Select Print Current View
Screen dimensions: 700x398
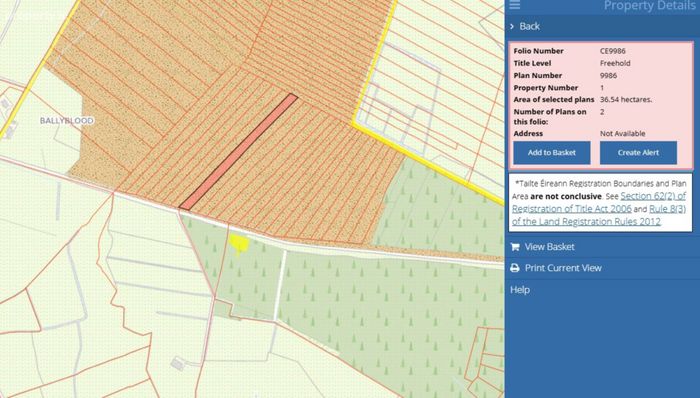click(x=563, y=268)
